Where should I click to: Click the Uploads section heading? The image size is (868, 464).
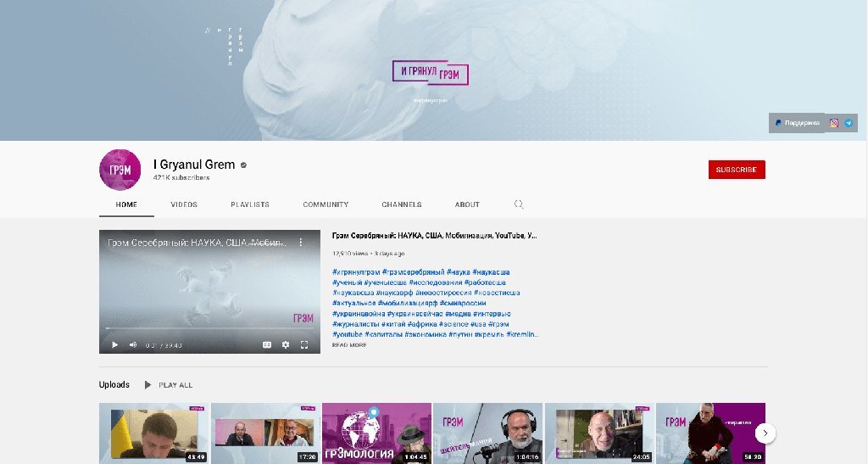[x=114, y=385]
